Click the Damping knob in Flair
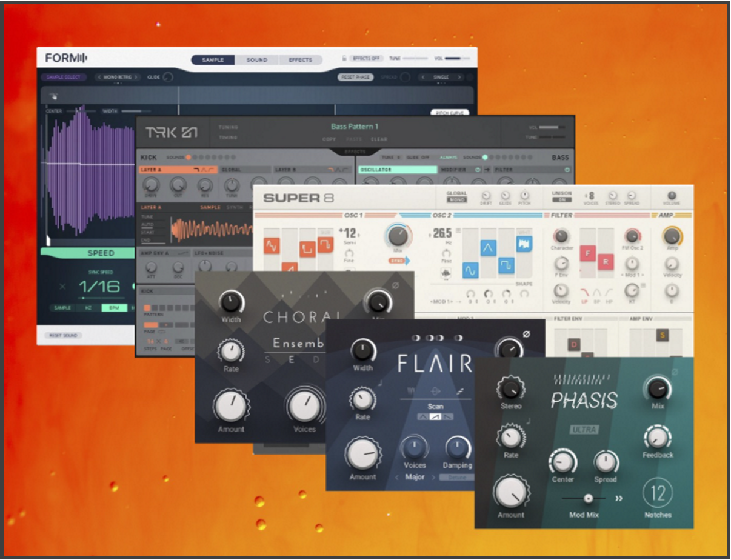 pos(456,448)
